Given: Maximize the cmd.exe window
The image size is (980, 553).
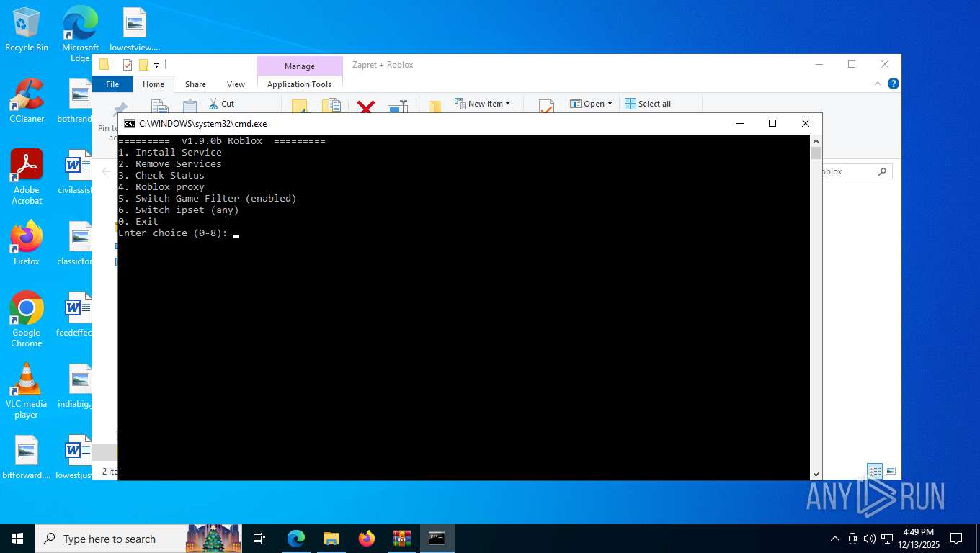Looking at the screenshot, I should click(x=772, y=123).
